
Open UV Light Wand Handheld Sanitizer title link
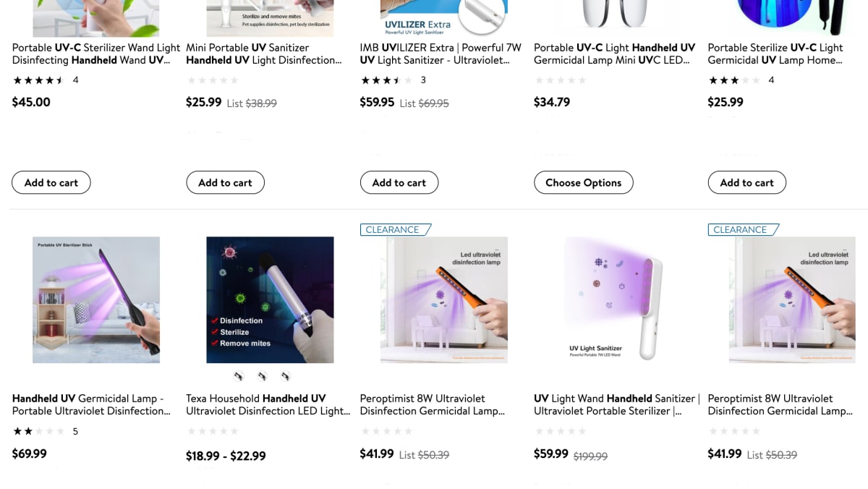point(616,404)
